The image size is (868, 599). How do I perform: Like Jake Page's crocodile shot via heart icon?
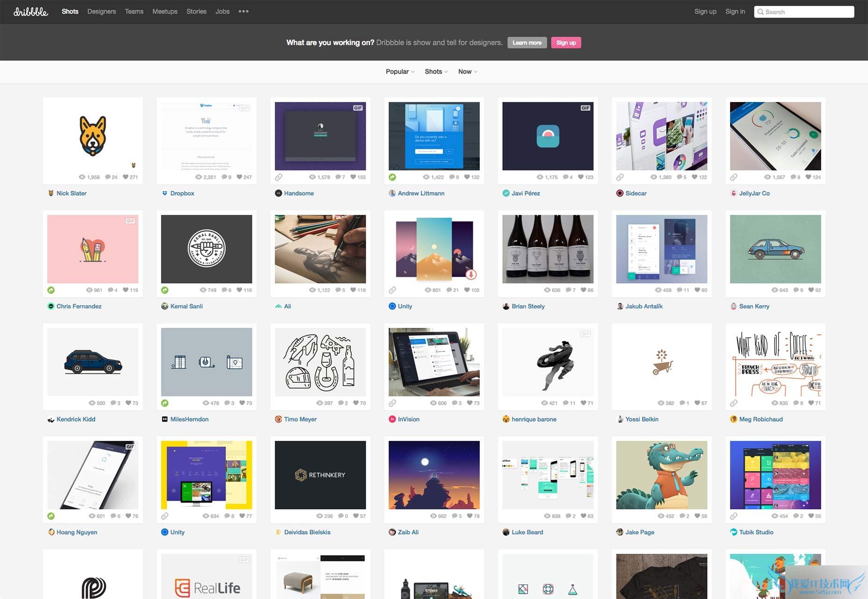click(697, 516)
